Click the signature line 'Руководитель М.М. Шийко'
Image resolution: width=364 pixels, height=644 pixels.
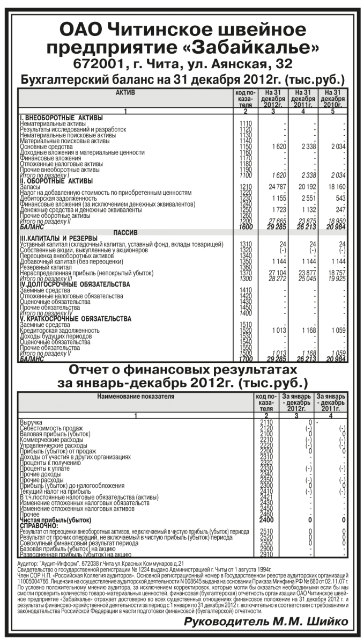point(265,621)
